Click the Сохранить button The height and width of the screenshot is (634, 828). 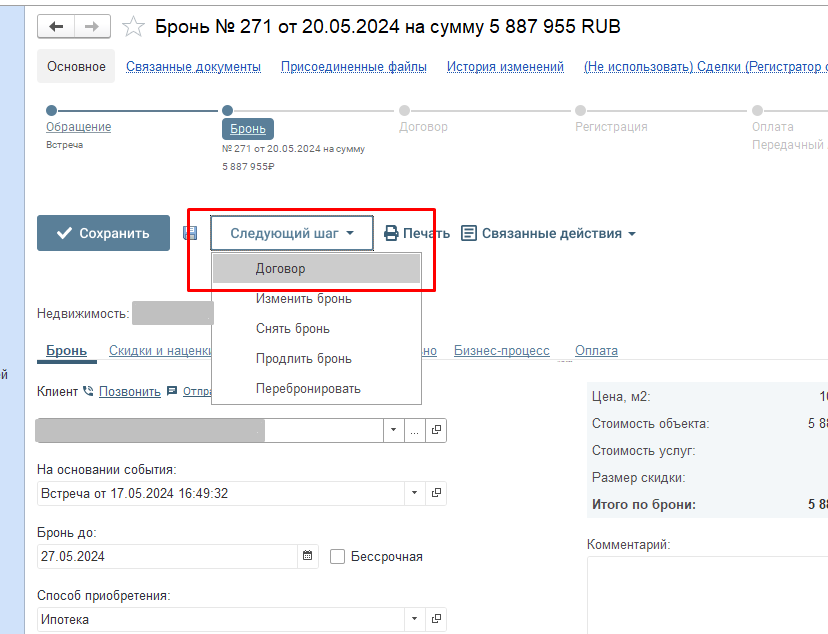tap(103, 233)
